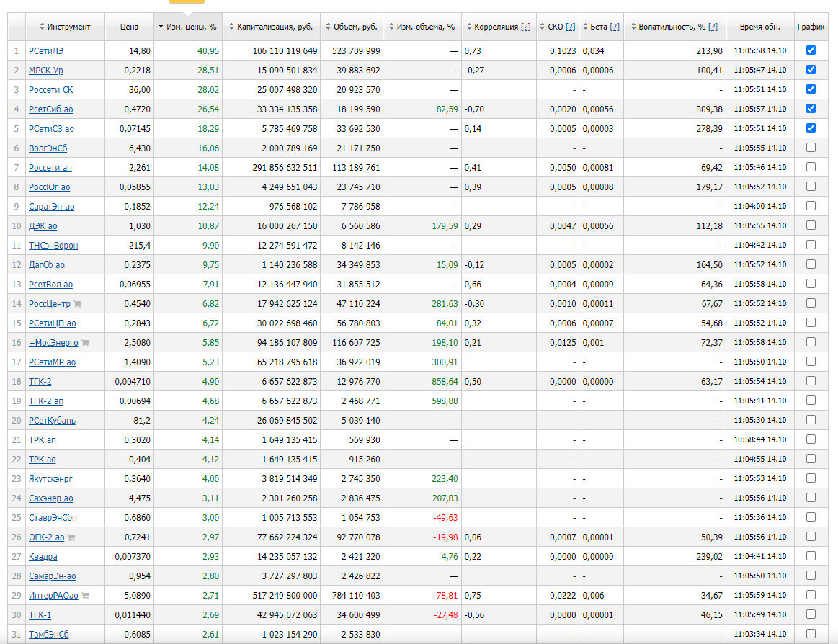Click the cart icon beside +МосЭнерго
The height and width of the screenshot is (644, 838).
(86, 343)
